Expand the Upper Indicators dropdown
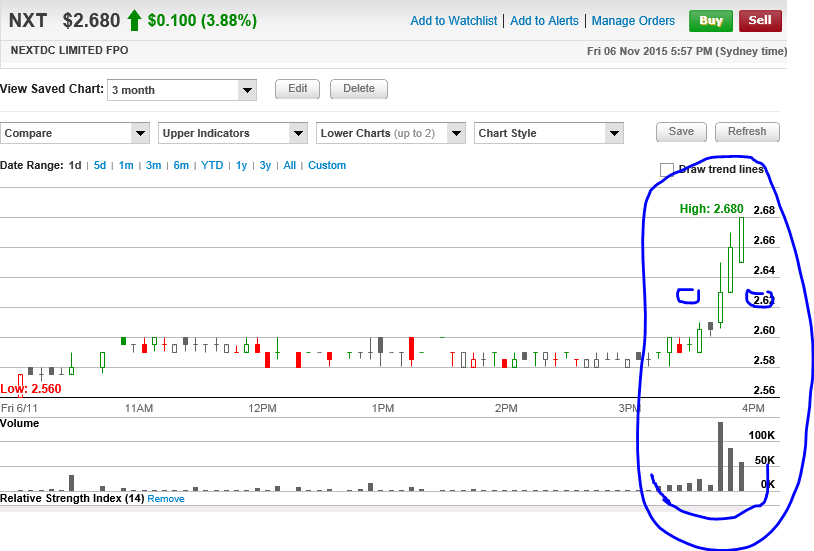Screen dimensions: 814x551 (233, 133)
